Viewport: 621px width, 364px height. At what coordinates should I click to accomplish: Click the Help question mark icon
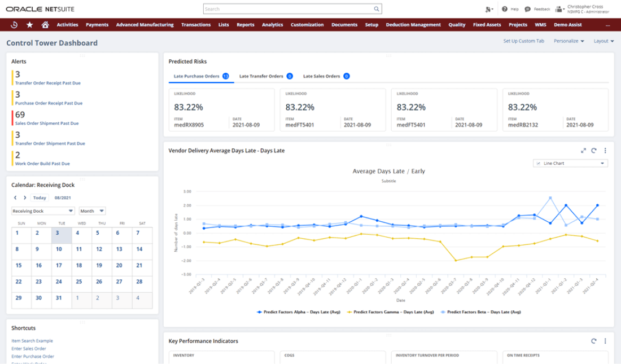pyautogui.click(x=504, y=9)
